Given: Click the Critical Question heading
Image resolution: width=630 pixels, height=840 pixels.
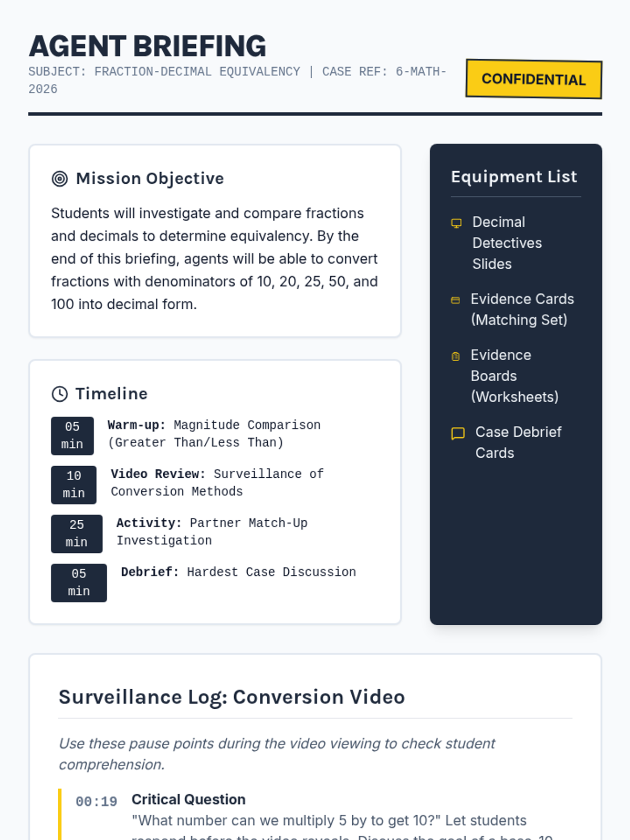Looking at the screenshot, I should click(188, 799).
